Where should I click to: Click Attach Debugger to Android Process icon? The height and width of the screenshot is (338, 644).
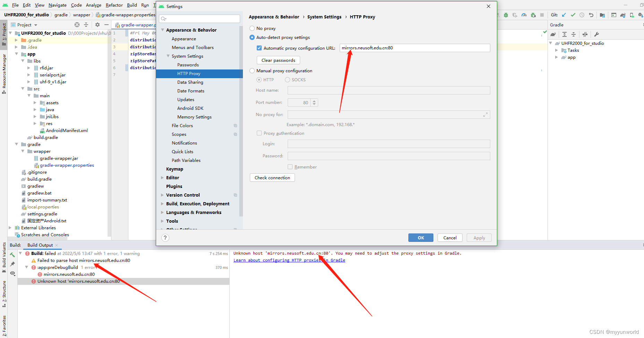click(533, 15)
